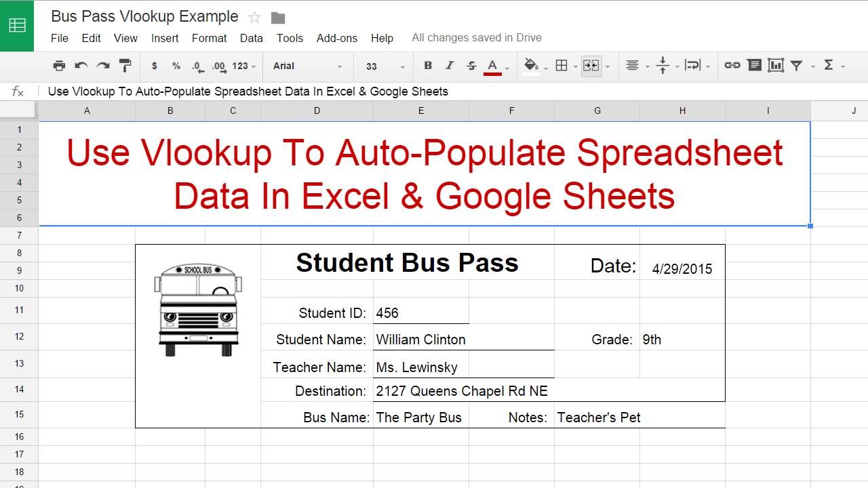
Task: Format as currency with dollar icon
Action: [x=155, y=66]
